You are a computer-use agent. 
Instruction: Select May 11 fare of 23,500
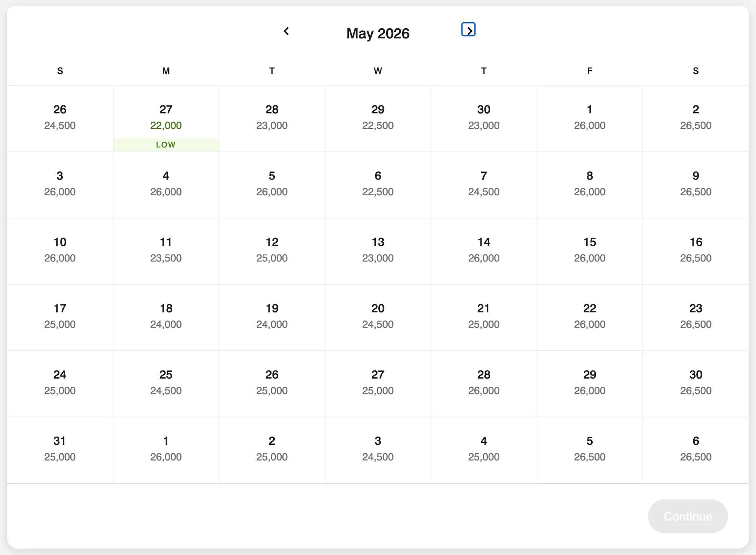(x=166, y=251)
